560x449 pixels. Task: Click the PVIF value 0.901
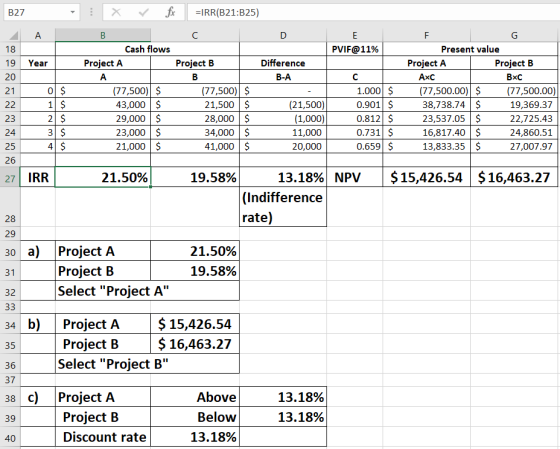[354, 105]
